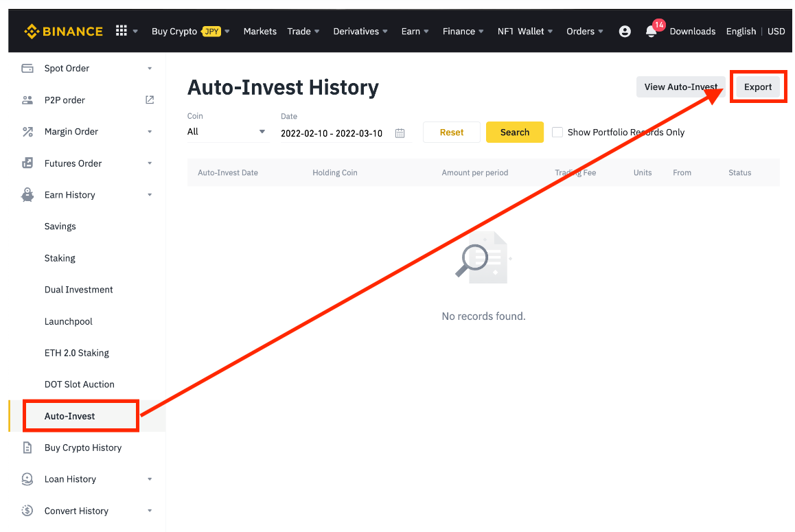Open the user profile account icon

coord(625,32)
